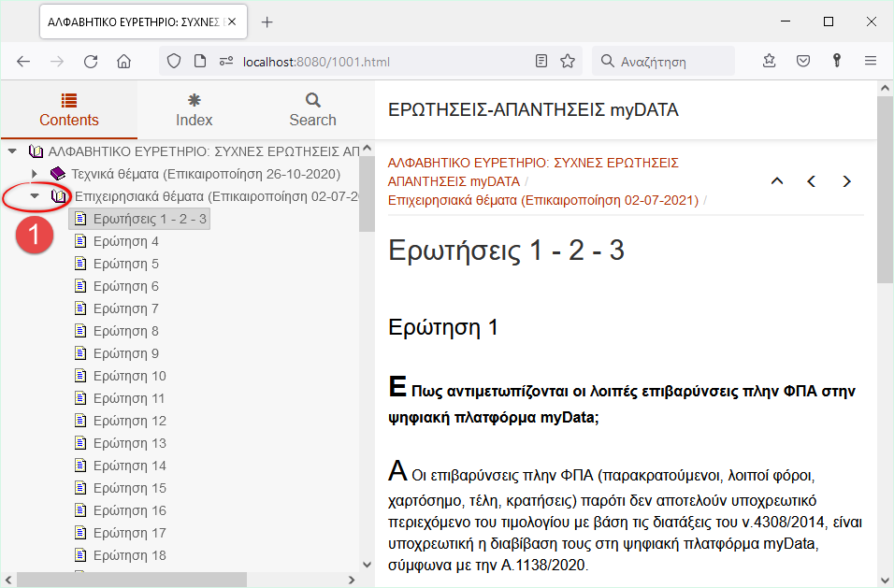Screen dimensions: 894x588
Task: Open Ερώτηση 6 topic
Action: [126, 286]
